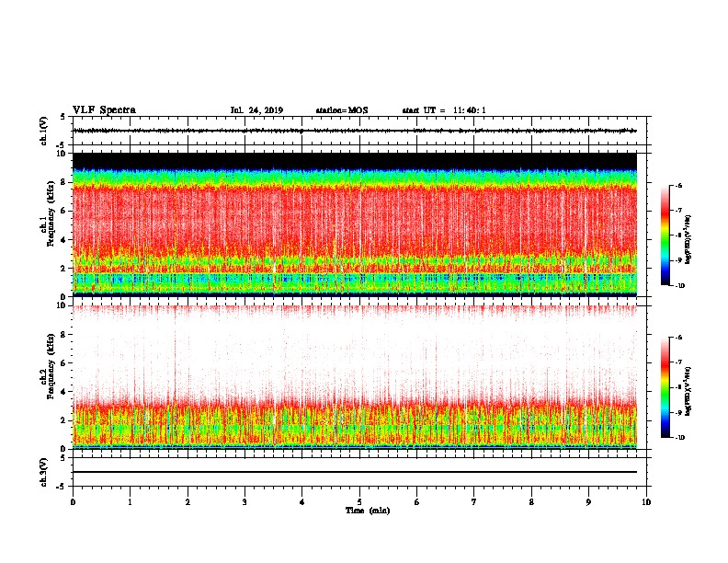The image size is (728, 563).
Task: Click the "3" tick on the Time axis
Action: click(245, 501)
